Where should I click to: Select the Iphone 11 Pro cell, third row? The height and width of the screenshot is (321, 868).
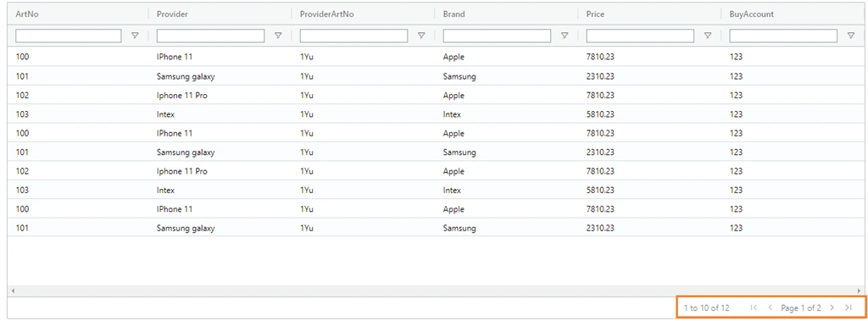click(182, 95)
